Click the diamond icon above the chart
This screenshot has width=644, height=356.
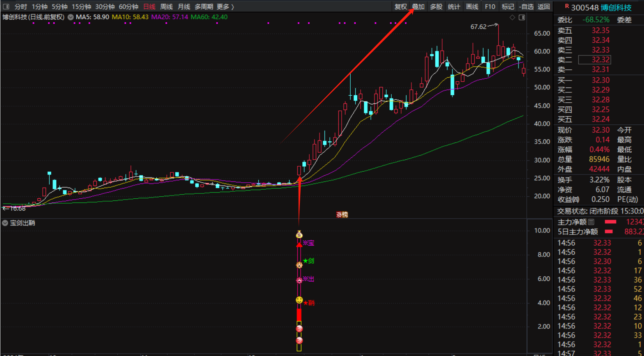[x=512, y=17]
